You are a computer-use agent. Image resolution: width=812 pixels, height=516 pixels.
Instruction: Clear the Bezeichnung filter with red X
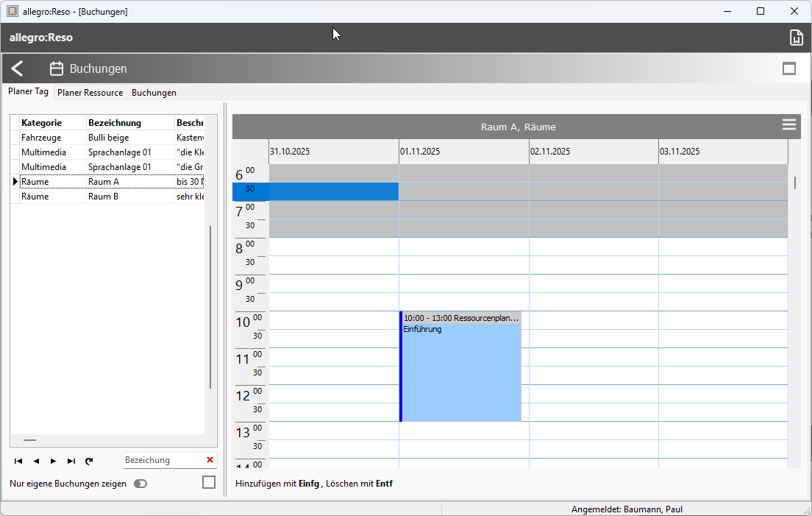coord(210,460)
